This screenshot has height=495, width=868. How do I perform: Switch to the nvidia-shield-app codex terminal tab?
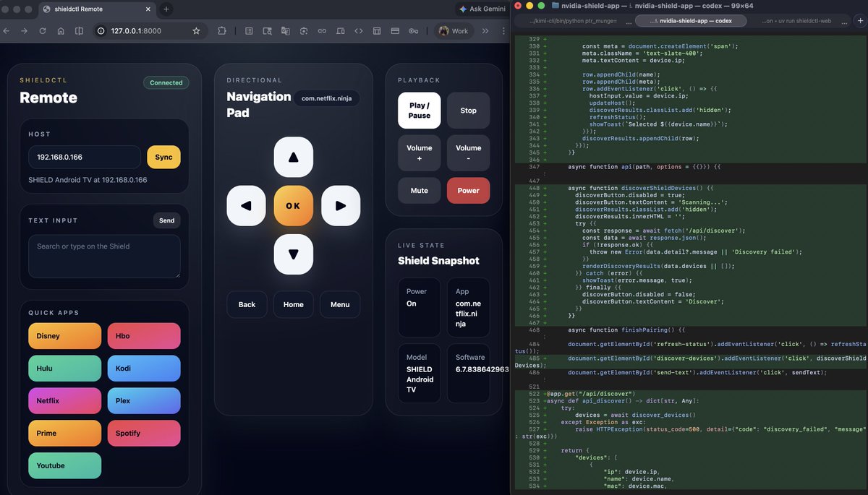click(x=690, y=21)
